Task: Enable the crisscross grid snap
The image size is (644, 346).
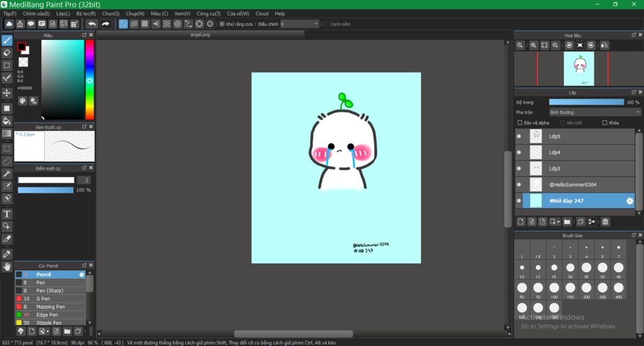Action: tap(145, 25)
